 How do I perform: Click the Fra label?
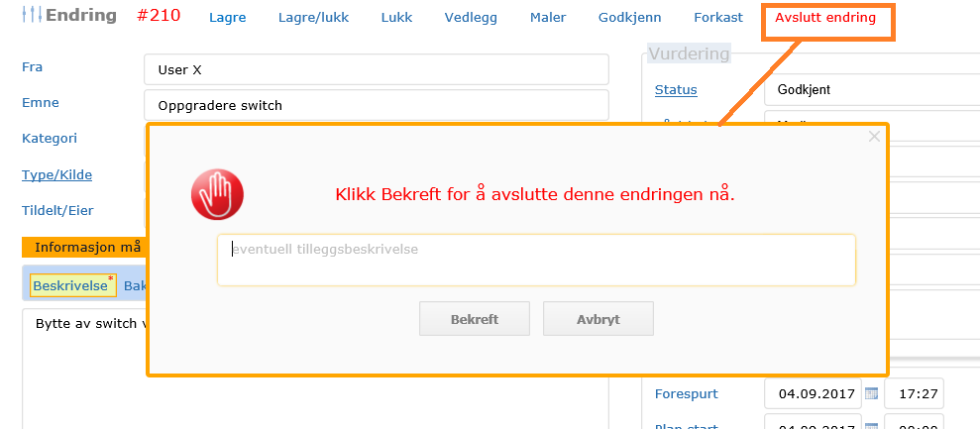(32, 67)
